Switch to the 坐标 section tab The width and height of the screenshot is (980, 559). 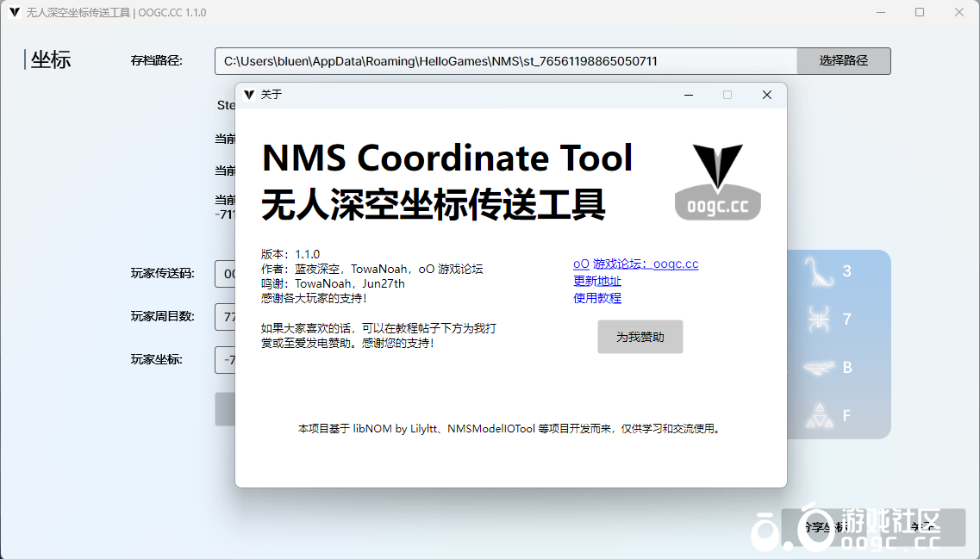pos(50,59)
